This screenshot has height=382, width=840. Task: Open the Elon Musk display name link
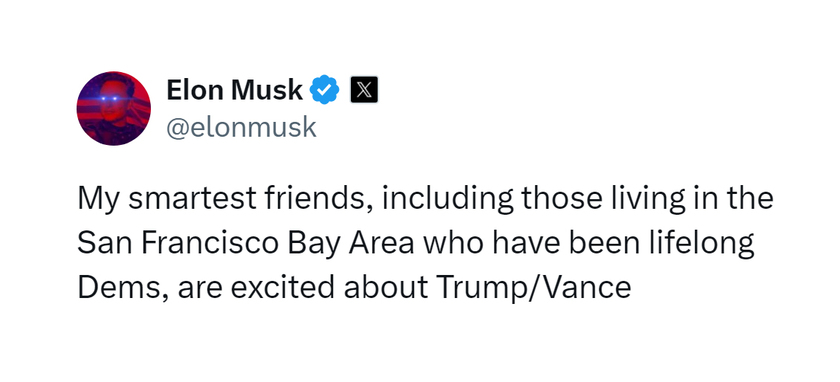[235, 89]
